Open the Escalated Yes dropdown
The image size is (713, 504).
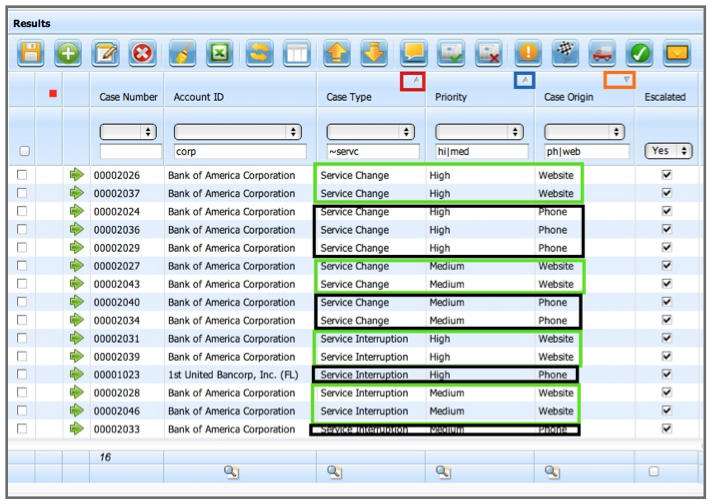pos(668,151)
